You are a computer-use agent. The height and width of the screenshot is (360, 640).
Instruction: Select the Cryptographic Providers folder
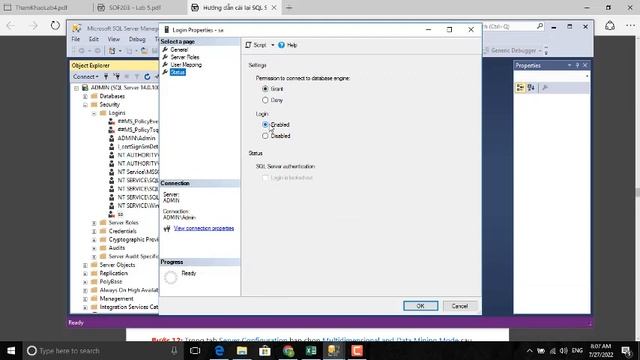point(133,240)
